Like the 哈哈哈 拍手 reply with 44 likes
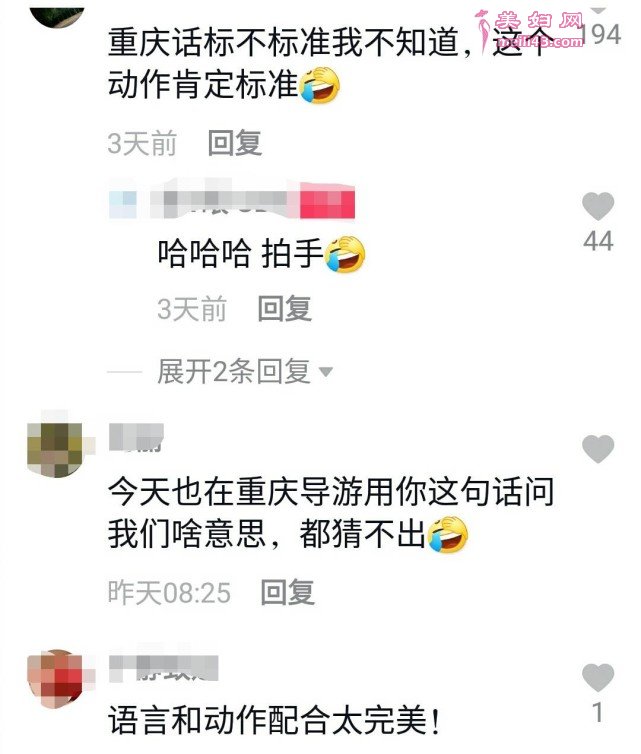 (x=598, y=206)
